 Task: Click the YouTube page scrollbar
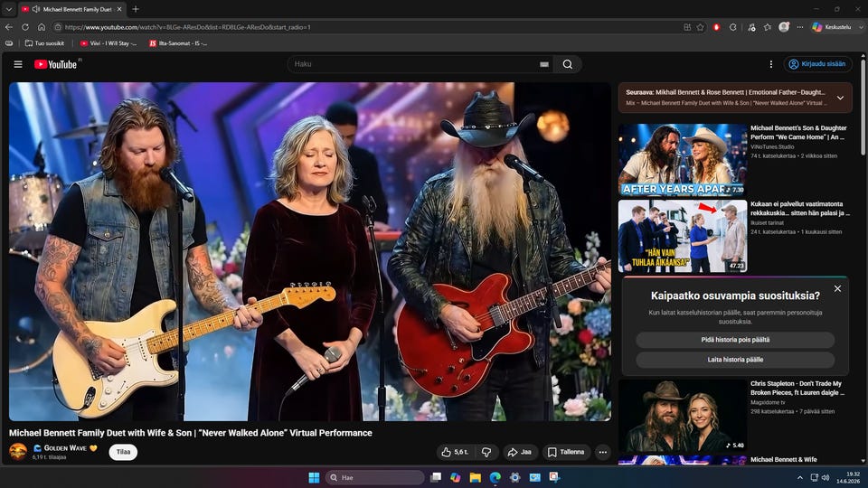coord(863,107)
